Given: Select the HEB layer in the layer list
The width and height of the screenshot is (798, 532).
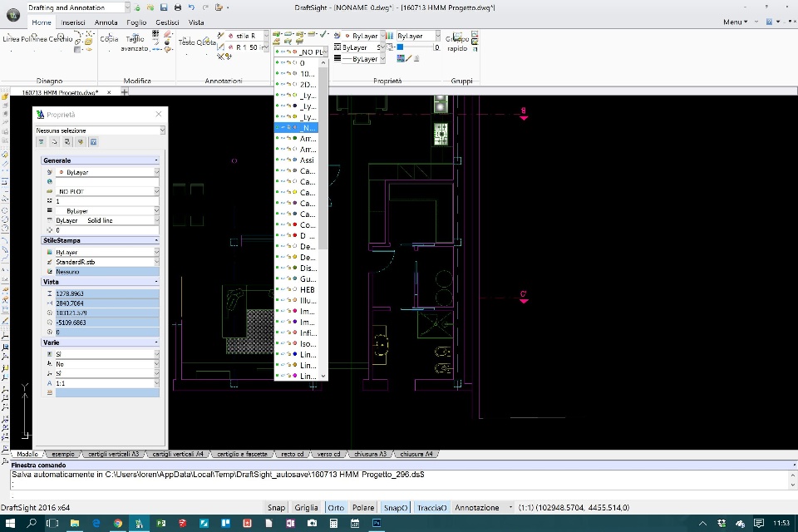Looking at the screenshot, I should [307, 289].
